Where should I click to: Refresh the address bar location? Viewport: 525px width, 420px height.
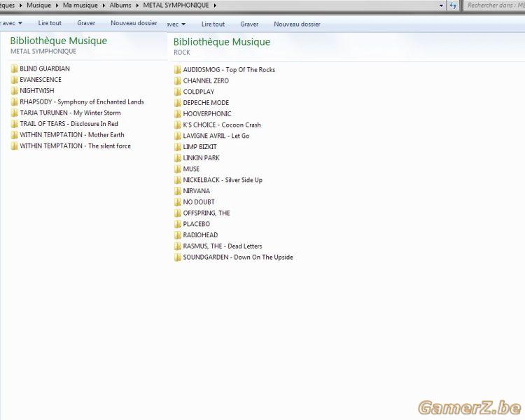pyautogui.click(x=453, y=6)
